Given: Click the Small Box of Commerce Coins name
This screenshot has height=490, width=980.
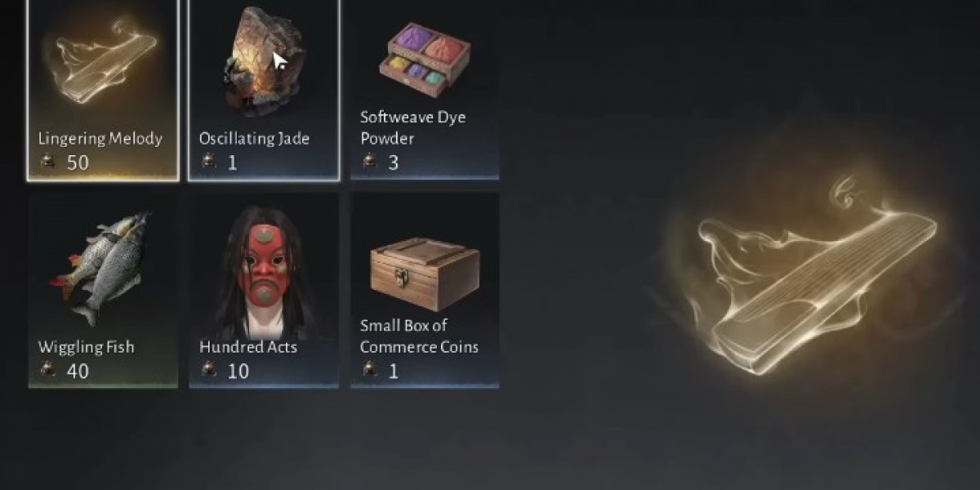Looking at the screenshot, I should [x=420, y=336].
